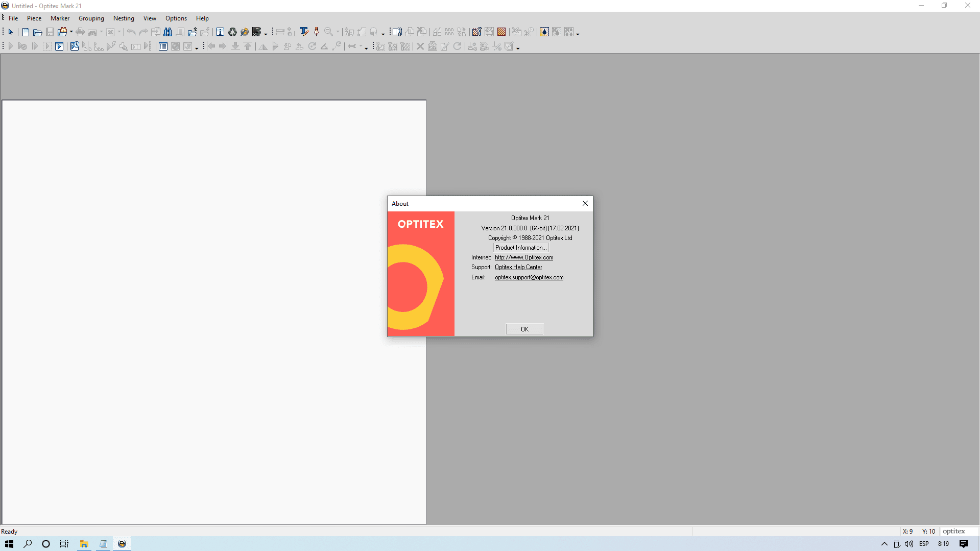Click the orange striped hatch swatch
Viewport: 980px width, 551px height.
501,32
